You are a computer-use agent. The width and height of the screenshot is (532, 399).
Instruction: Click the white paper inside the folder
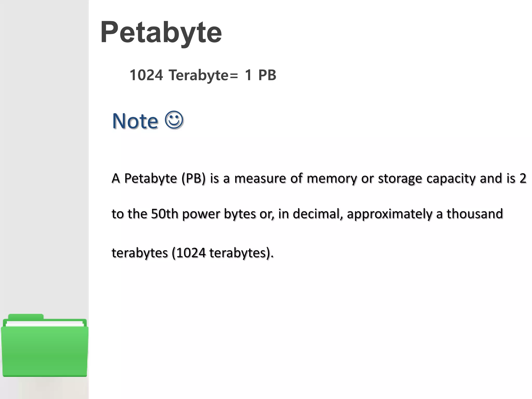click(45, 324)
